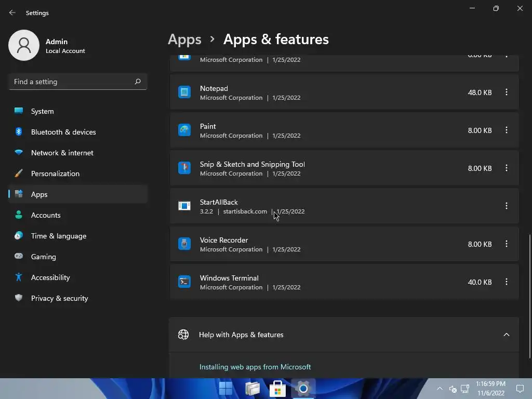Select System in the sidebar
This screenshot has width=532, height=399.
[x=78, y=111]
